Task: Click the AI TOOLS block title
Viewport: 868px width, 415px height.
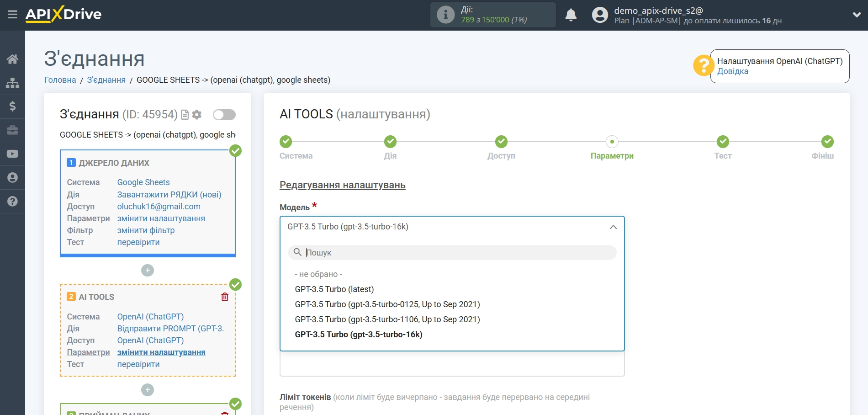Action: point(96,297)
